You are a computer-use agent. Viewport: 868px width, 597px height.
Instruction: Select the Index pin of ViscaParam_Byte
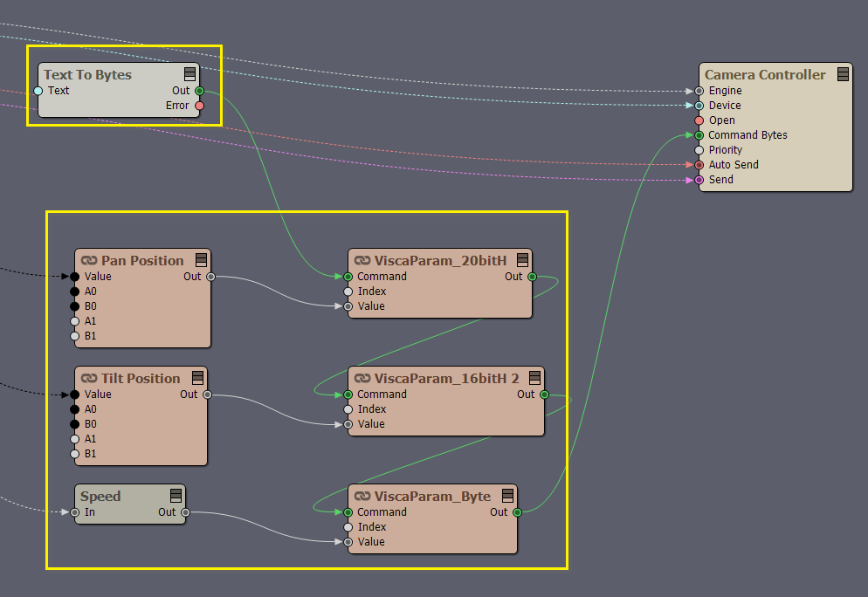pyautogui.click(x=348, y=527)
